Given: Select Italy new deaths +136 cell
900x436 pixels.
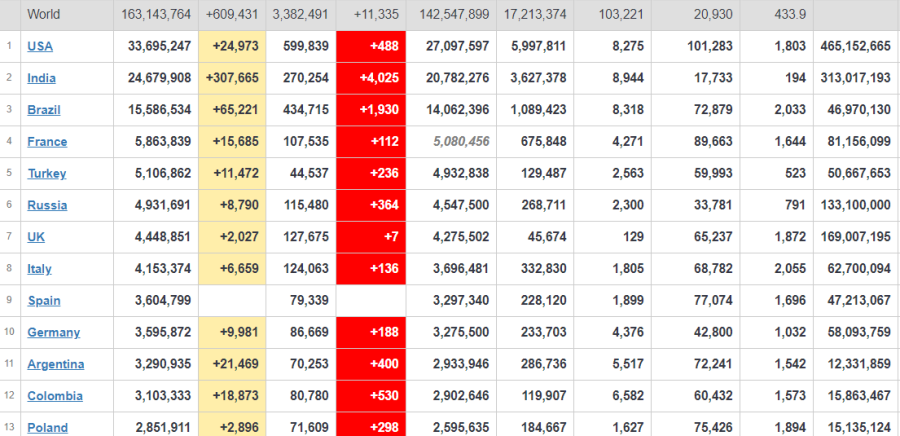Looking at the screenshot, I should pyautogui.click(x=371, y=269).
